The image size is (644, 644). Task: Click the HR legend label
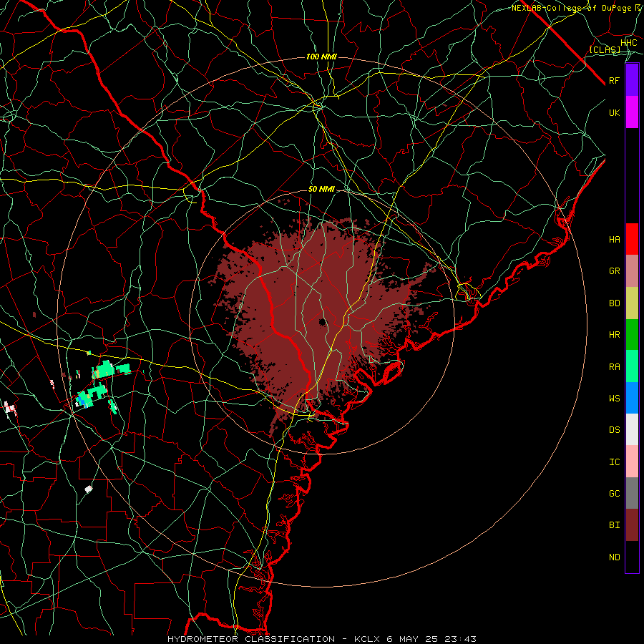tap(614, 335)
